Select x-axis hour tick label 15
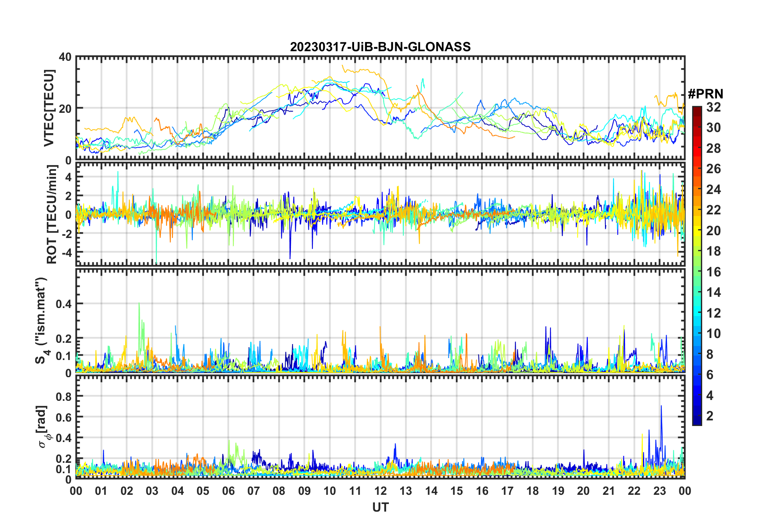 pyautogui.click(x=457, y=491)
